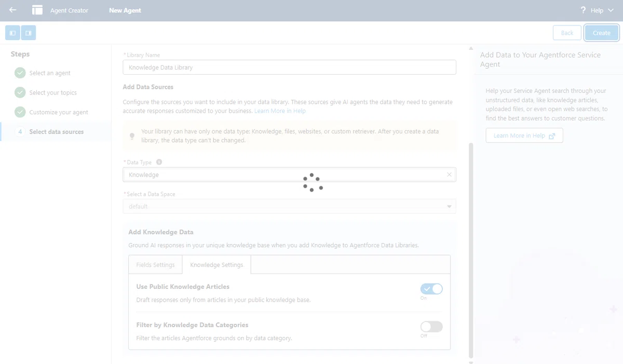This screenshot has width=623, height=364.
Task: Show Data Type info tooltip icon
Action: 159,162
